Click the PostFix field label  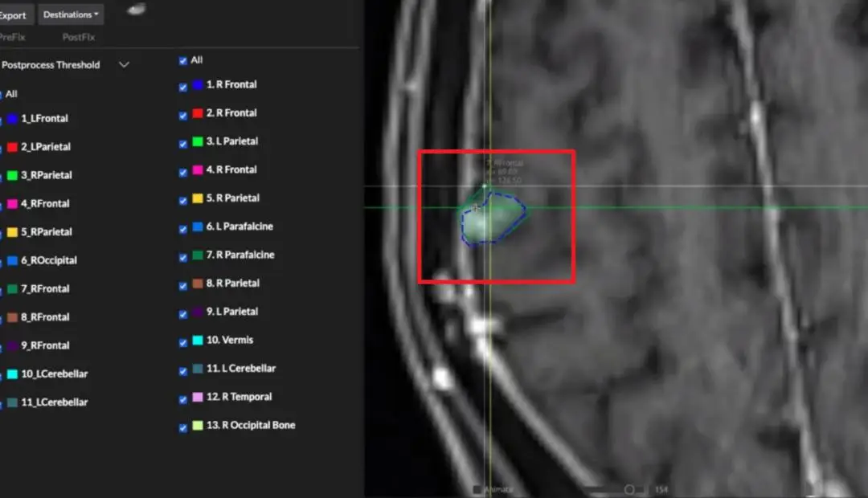(79, 37)
